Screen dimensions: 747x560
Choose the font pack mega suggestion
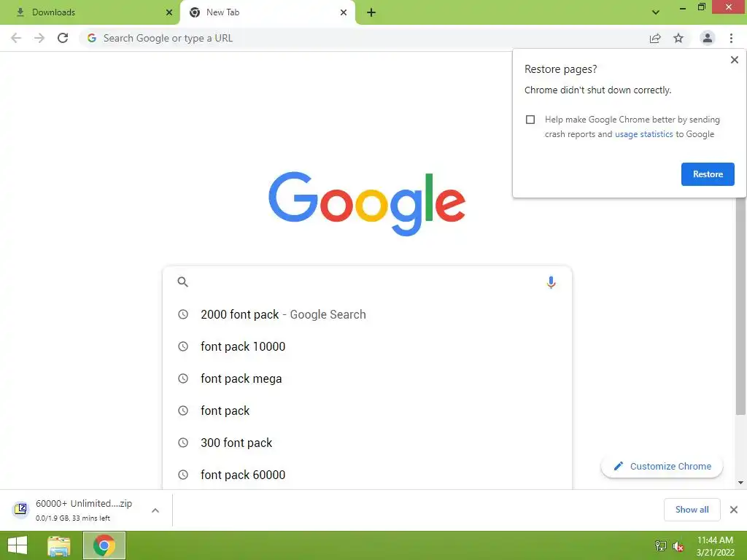pyautogui.click(x=367, y=378)
